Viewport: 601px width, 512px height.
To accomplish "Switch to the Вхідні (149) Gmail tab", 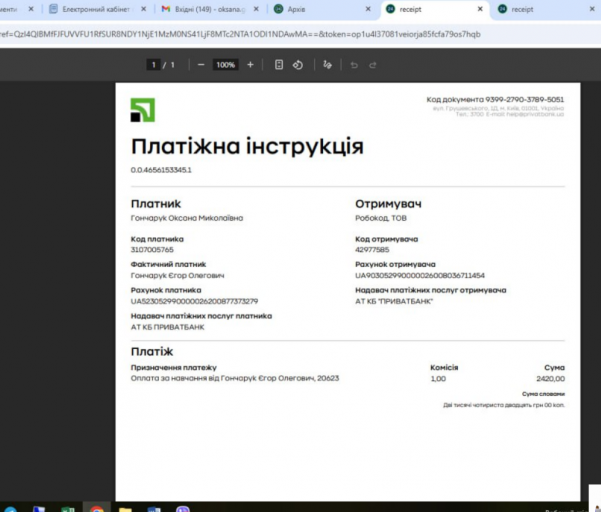I will coord(209,9).
